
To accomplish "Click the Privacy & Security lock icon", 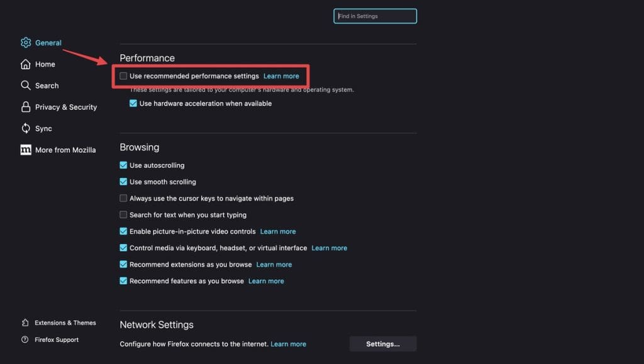I will coord(26,107).
